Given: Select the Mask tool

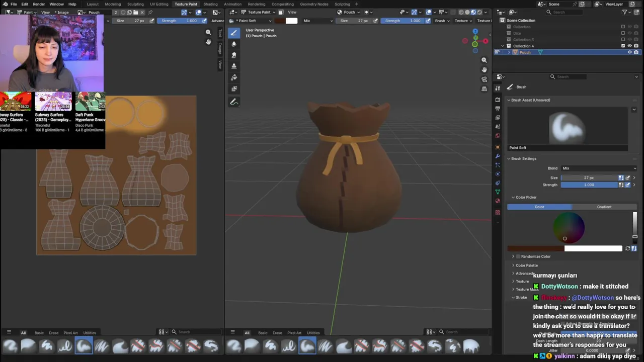Looking at the screenshot, I should 234,88.
